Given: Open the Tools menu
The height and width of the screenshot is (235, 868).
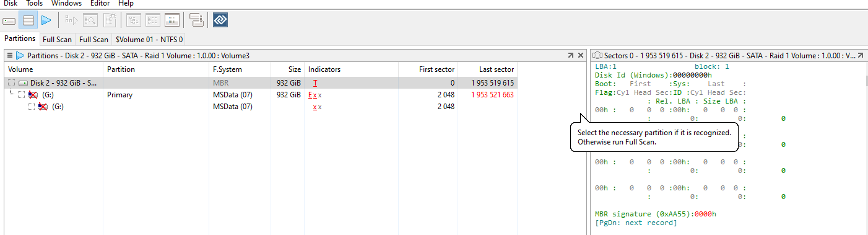Looking at the screenshot, I should tap(34, 4).
